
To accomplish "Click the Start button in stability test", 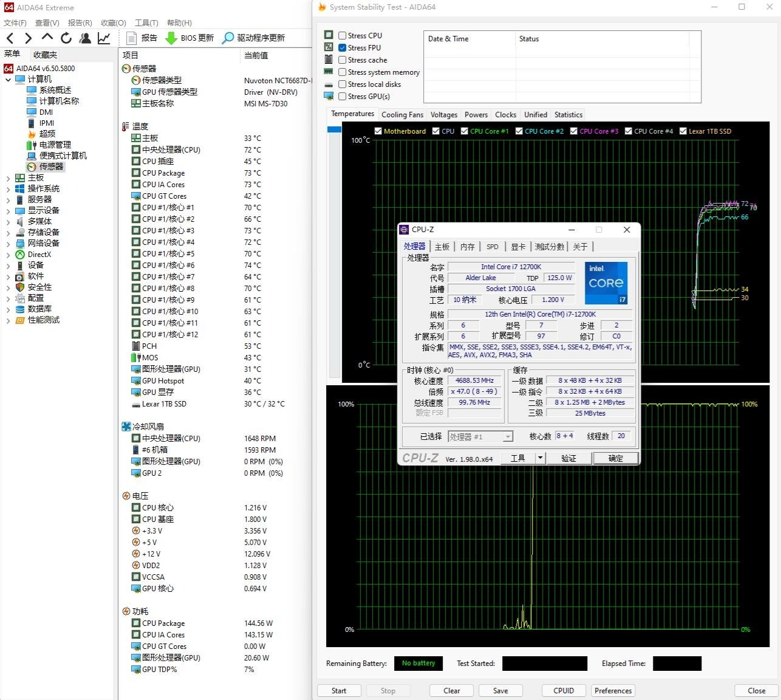I will [339, 691].
